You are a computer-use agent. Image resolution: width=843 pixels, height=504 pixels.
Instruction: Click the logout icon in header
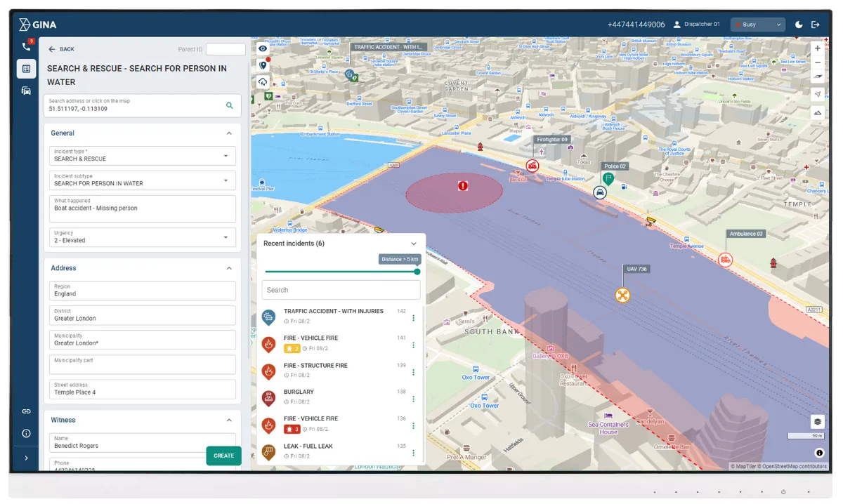tap(816, 25)
